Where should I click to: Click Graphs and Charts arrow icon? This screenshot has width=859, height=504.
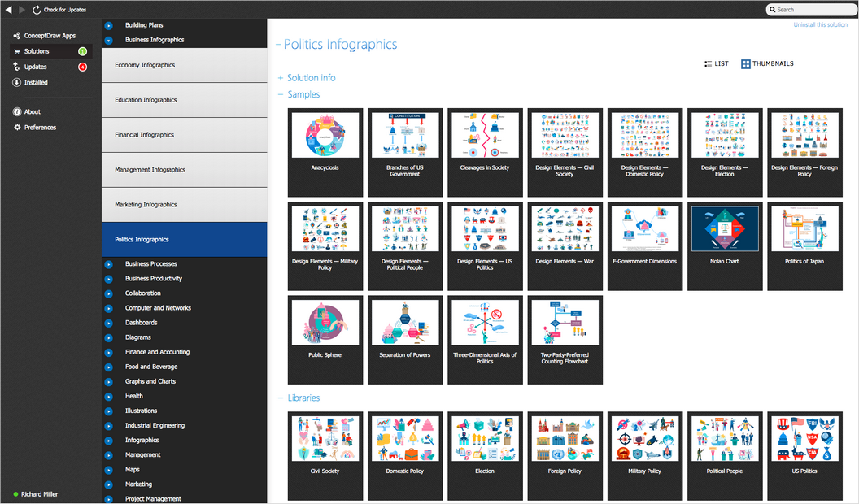(108, 382)
